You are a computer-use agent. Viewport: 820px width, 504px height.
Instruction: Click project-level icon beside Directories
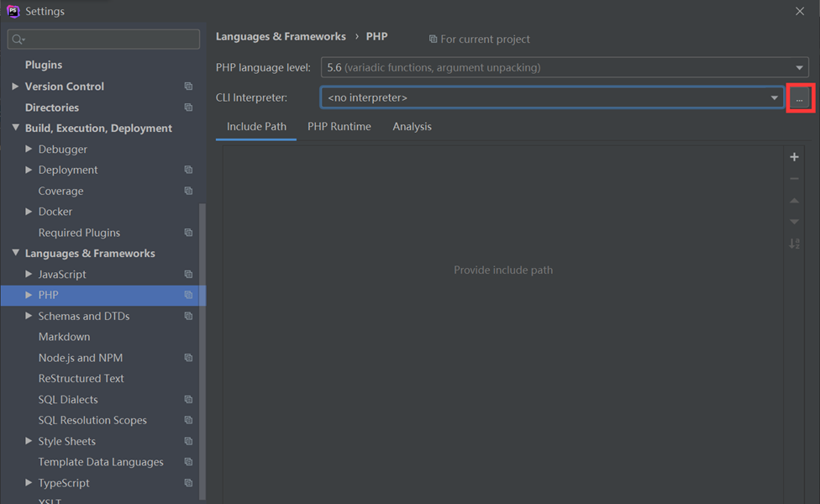[x=188, y=108]
